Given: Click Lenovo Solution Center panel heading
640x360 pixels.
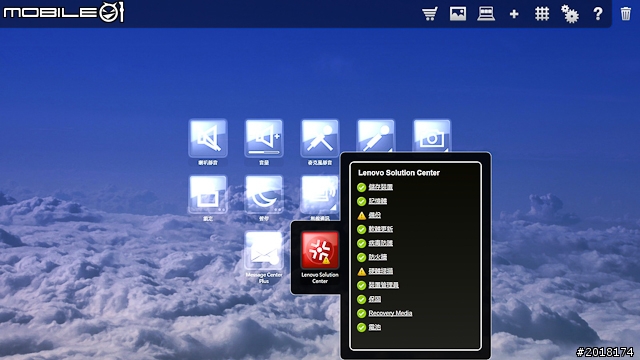Looking at the screenshot, I should pos(399,173).
